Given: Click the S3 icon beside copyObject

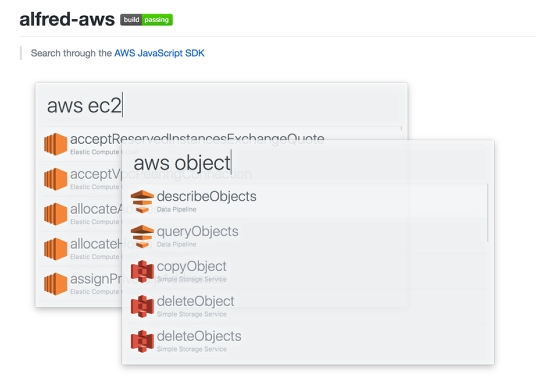Looking at the screenshot, I should tap(142, 271).
